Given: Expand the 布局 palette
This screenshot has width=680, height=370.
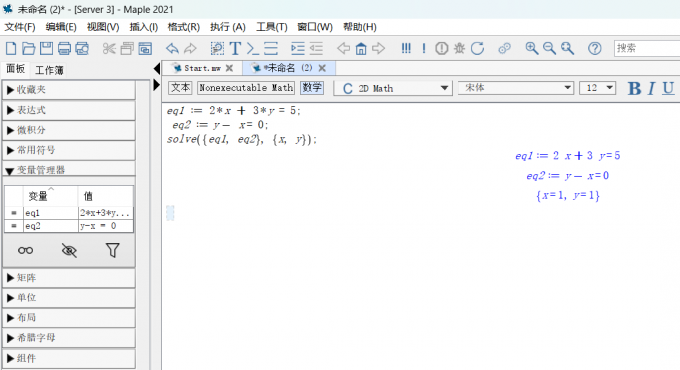Looking at the screenshot, I should (69, 318).
